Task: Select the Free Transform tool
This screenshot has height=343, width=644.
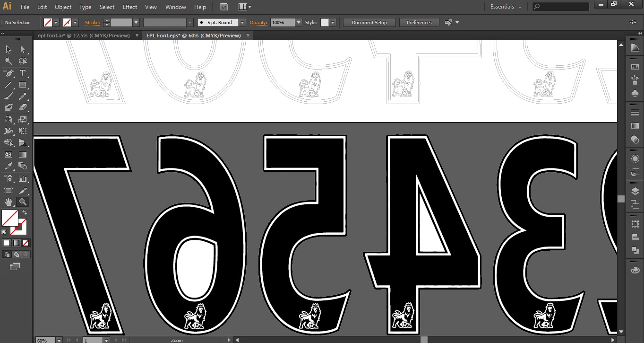Action: 22,131
